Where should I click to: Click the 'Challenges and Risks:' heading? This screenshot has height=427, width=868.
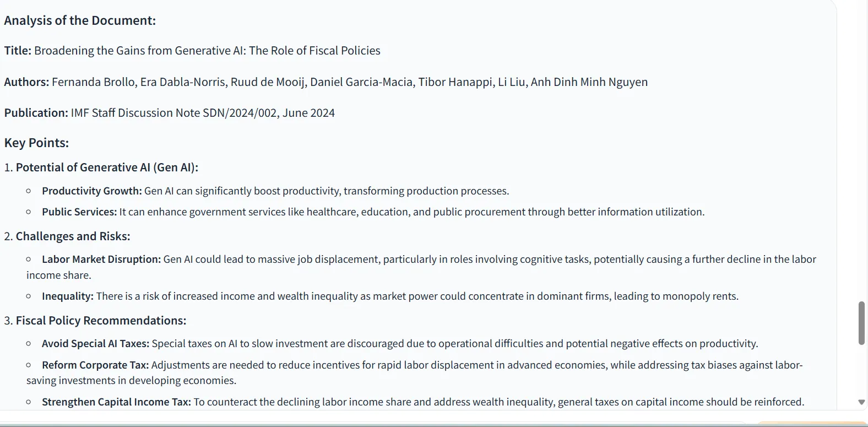(73, 236)
